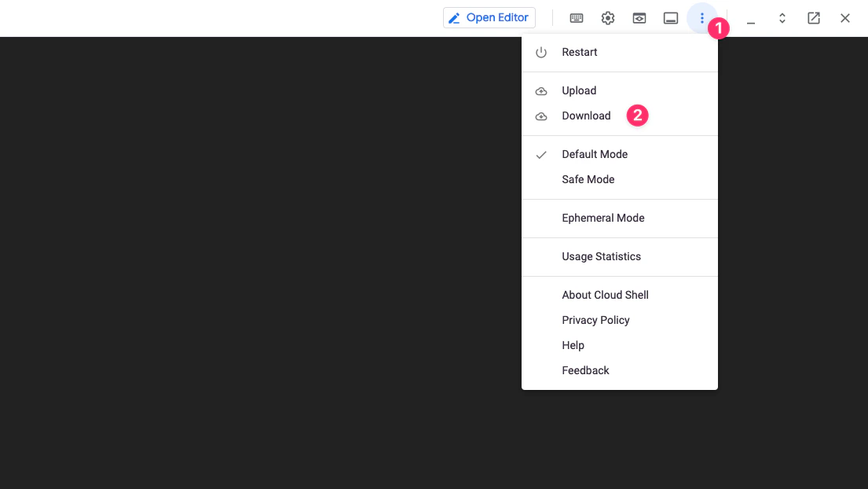This screenshot has width=868, height=489.
Task: Open the pop-out terminal in new window control
Action: coord(814,17)
